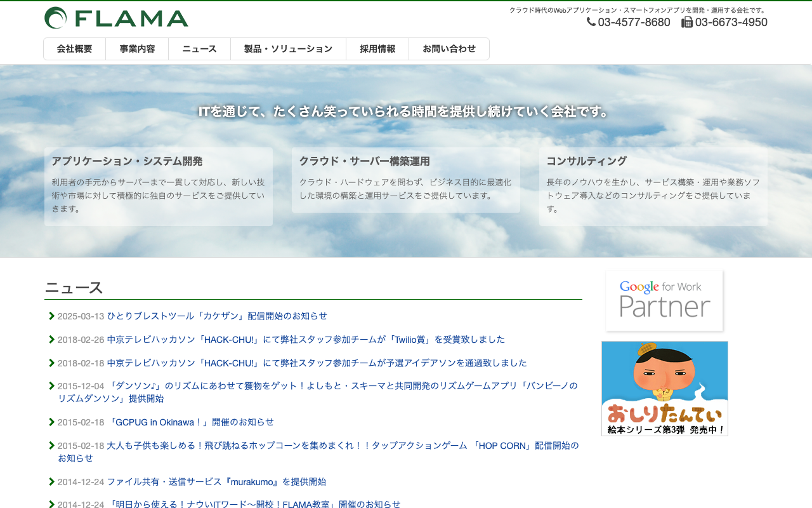Click the おしりたんてい book banner
Image resolution: width=812 pixels, height=508 pixels.
(x=665, y=389)
